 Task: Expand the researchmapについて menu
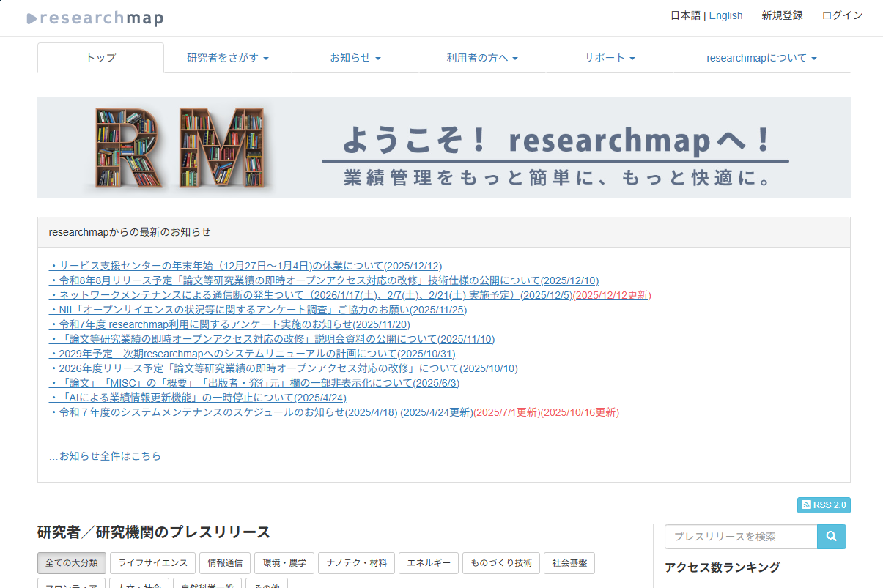click(761, 58)
